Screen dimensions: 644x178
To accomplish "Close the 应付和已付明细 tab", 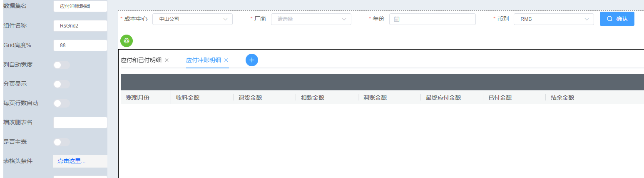I will coord(167,60).
